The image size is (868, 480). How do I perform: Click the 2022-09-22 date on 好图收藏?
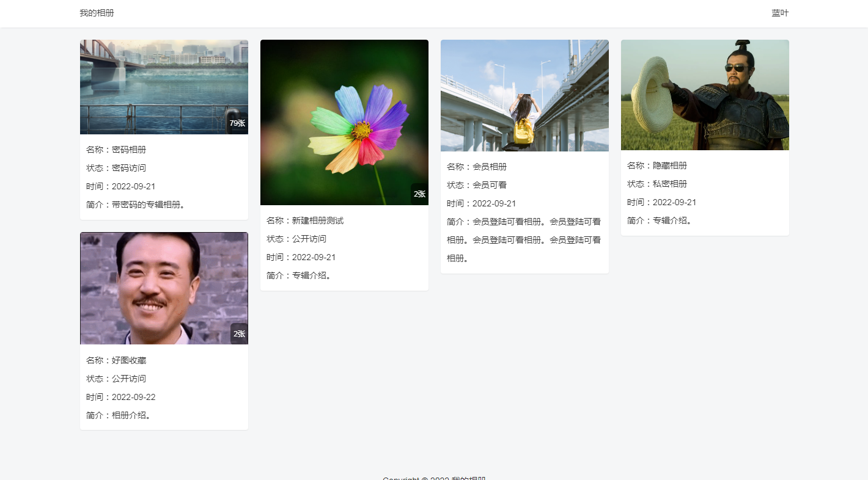click(x=134, y=397)
